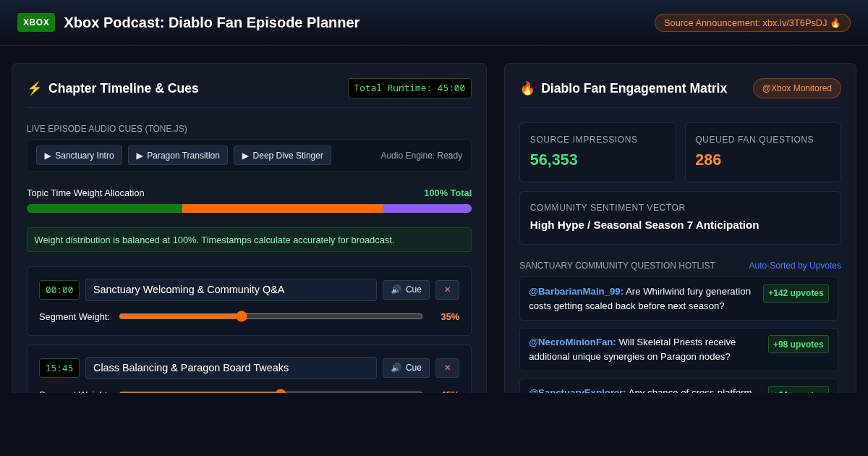Open @NecroMinionFan question
Image resolution: width=868 pixels, height=456 pixels.
678,350
